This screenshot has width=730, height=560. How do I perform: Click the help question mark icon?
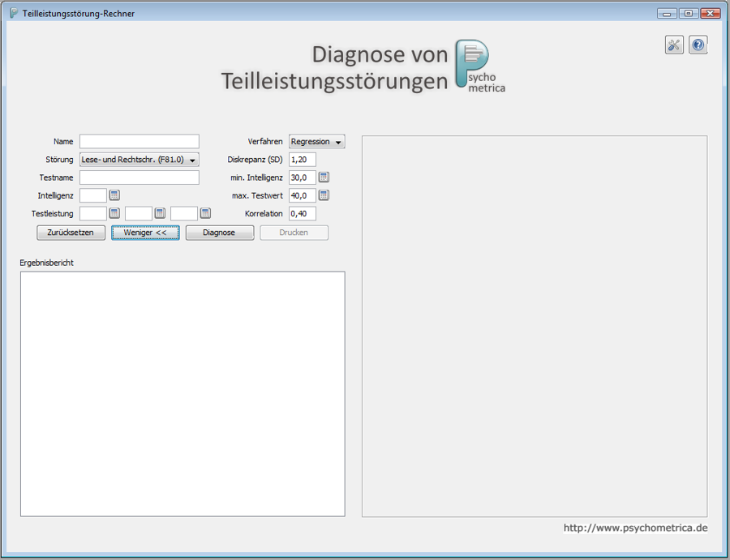[x=698, y=45]
